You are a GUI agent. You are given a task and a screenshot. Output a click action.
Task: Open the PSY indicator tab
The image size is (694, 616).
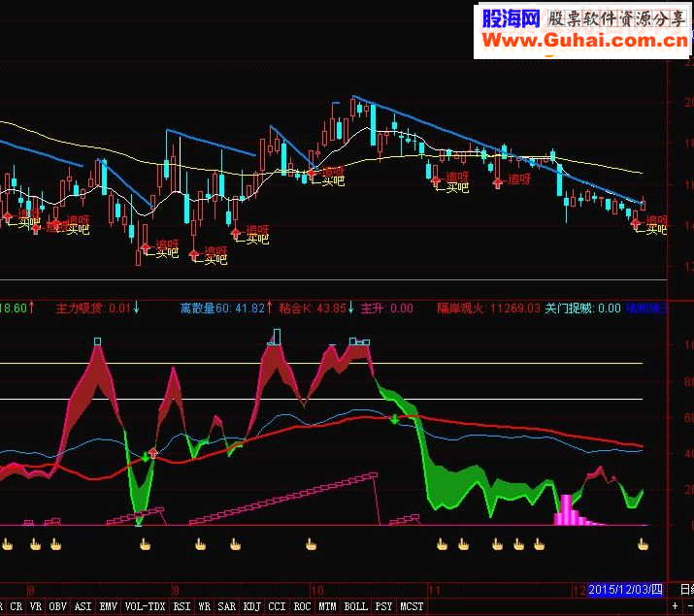coord(383,606)
